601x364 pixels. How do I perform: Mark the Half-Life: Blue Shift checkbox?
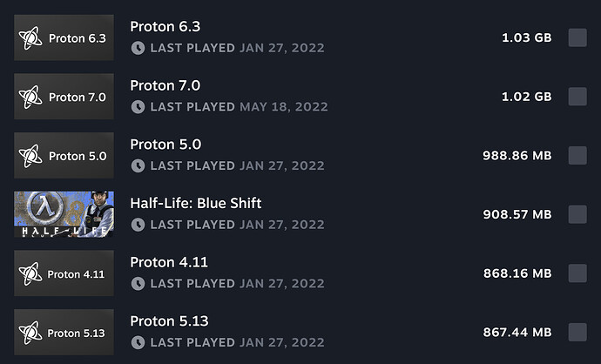tap(577, 214)
